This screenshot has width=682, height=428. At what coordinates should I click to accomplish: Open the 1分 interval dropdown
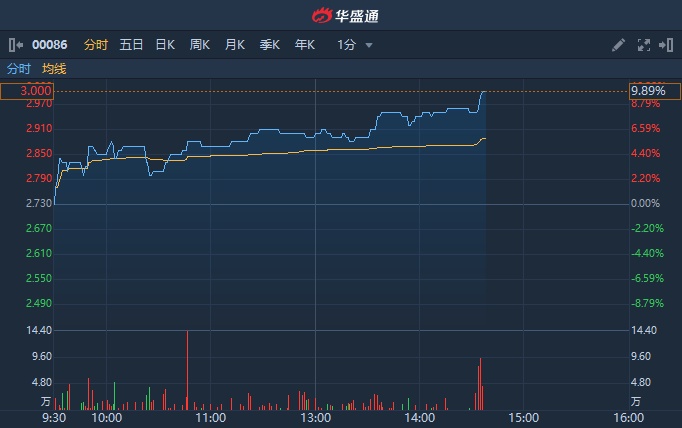[x=355, y=45]
